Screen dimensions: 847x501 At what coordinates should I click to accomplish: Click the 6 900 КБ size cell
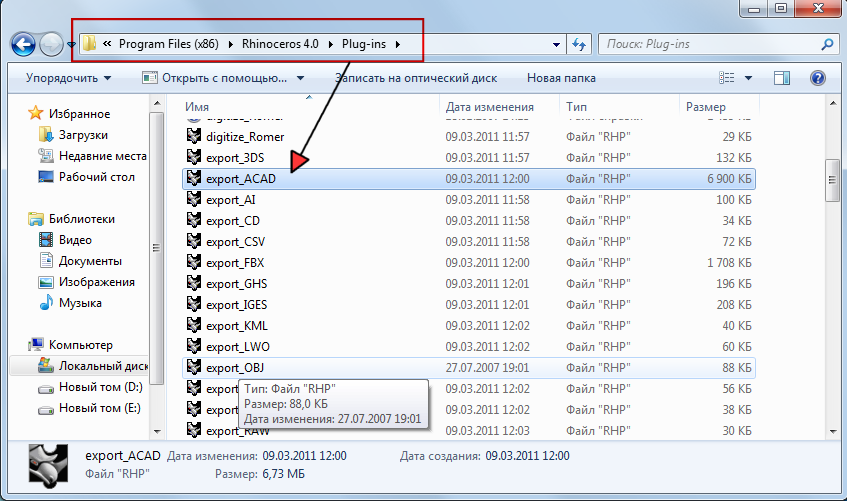[x=729, y=179]
